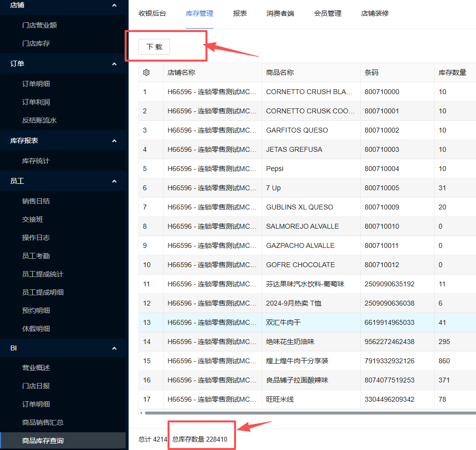476x450 pixels.
Task: Collapse the 店铺 sidebar section
Action: pos(114,5)
